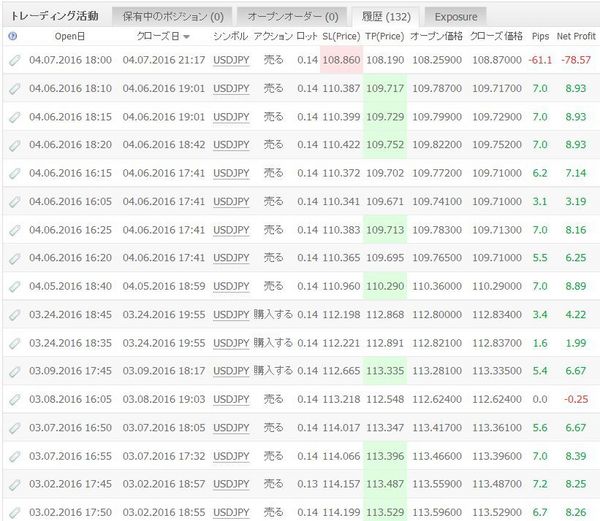
Task: Open USDJPY link in 03.08.2016 16:05 row
Action: (231, 400)
